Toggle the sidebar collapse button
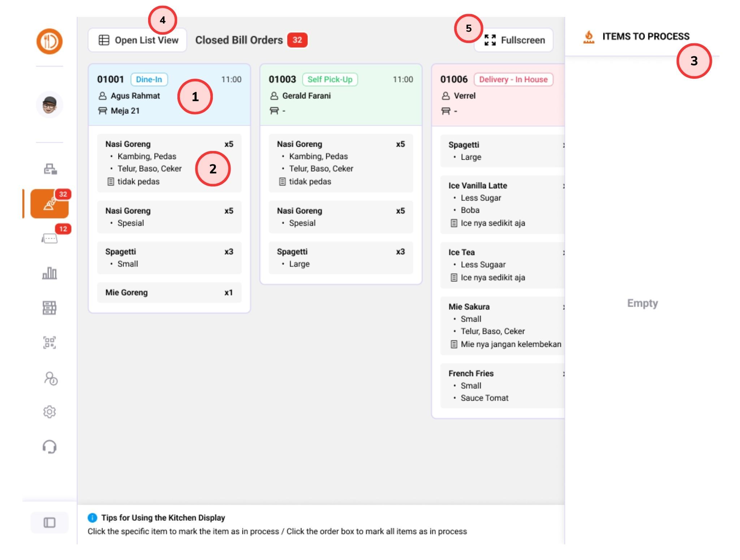This screenshot has width=740, height=560. pos(50,522)
